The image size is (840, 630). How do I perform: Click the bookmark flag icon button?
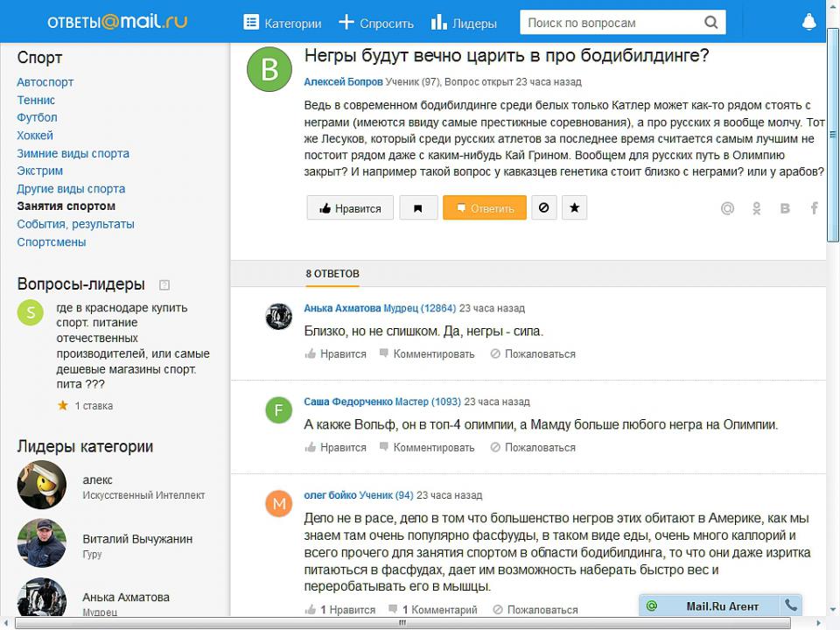(x=418, y=208)
